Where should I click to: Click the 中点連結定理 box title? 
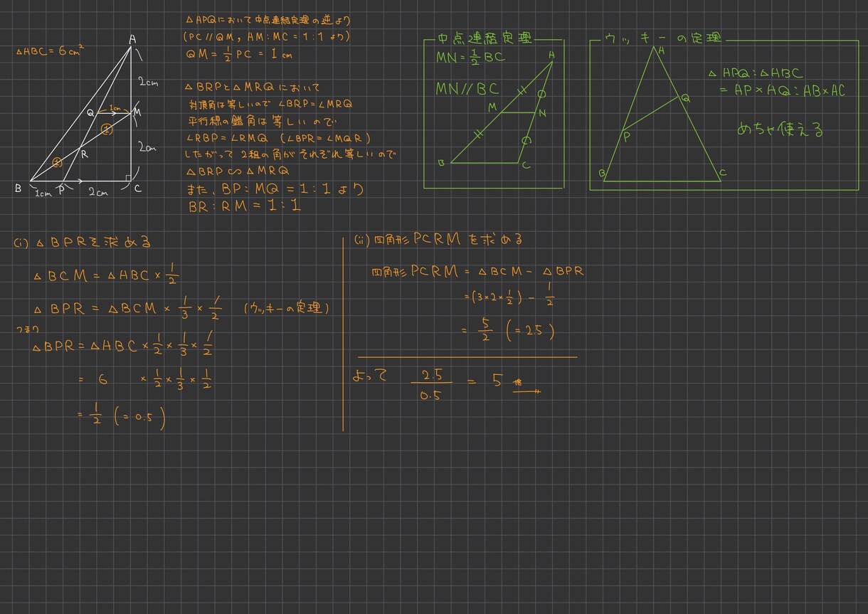pos(485,39)
